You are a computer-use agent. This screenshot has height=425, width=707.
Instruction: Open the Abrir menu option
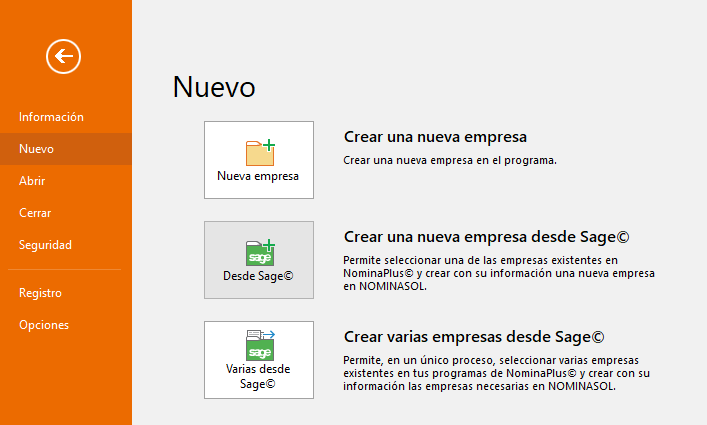(32, 181)
